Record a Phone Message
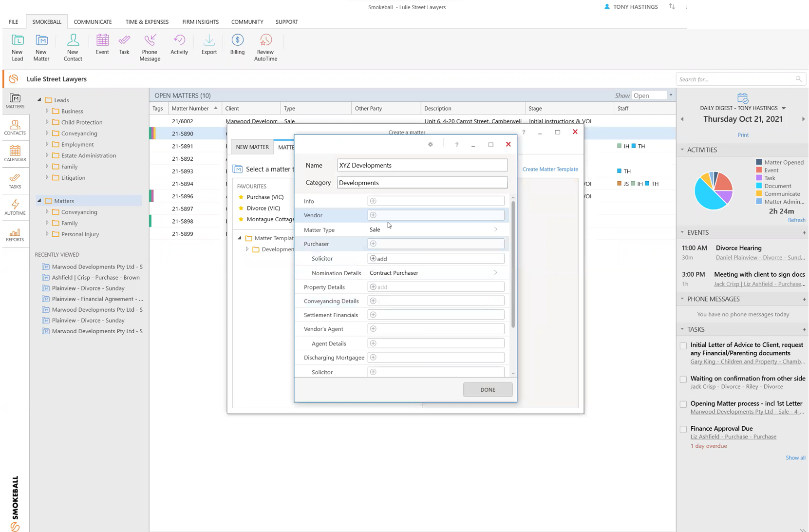Viewport: 809px width, 532px height. coord(150,48)
